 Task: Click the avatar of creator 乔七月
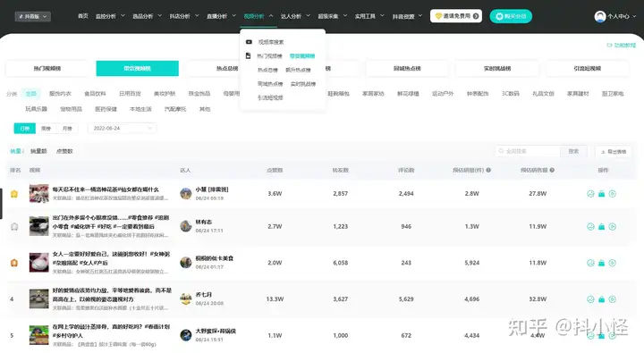pos(186,298)
